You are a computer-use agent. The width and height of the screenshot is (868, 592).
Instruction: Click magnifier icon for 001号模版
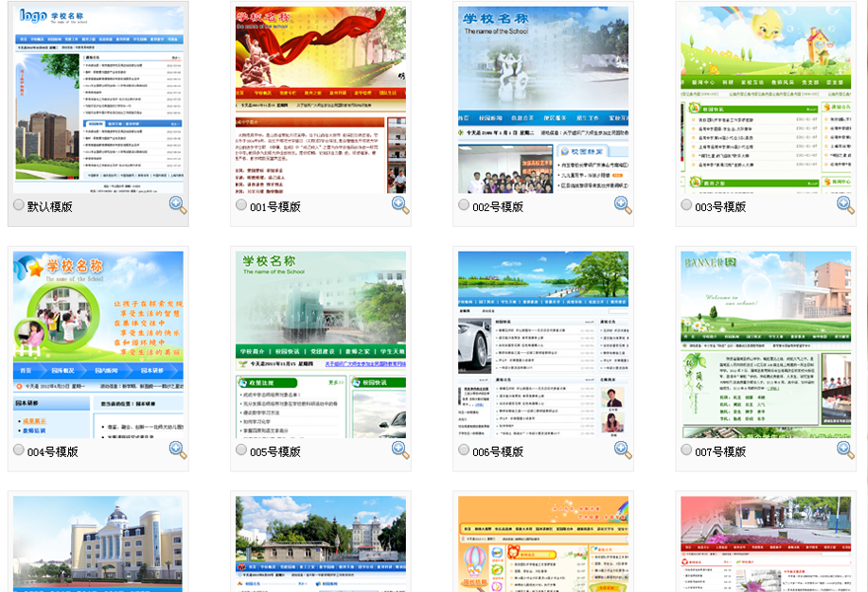(x=400, y=205)
